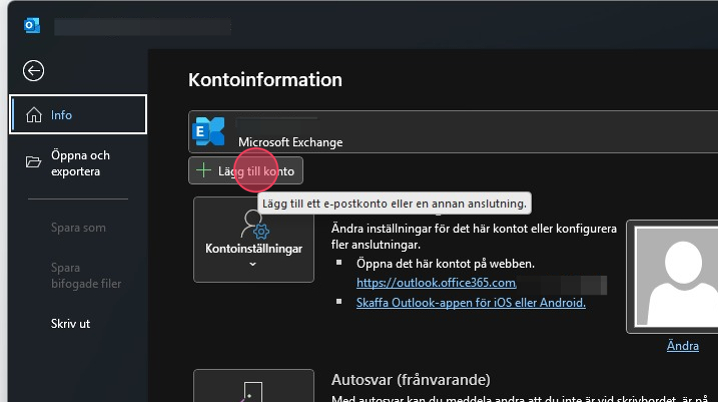Expand the Kontoinställningar dropdown chevron
The height and width of the screenshot is (402, 718).
pos(253,264)
